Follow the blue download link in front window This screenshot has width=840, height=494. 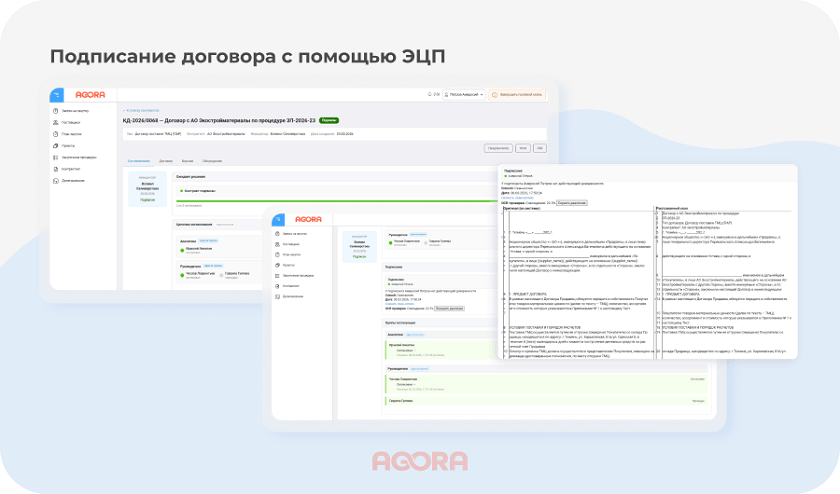coord(400,304)
